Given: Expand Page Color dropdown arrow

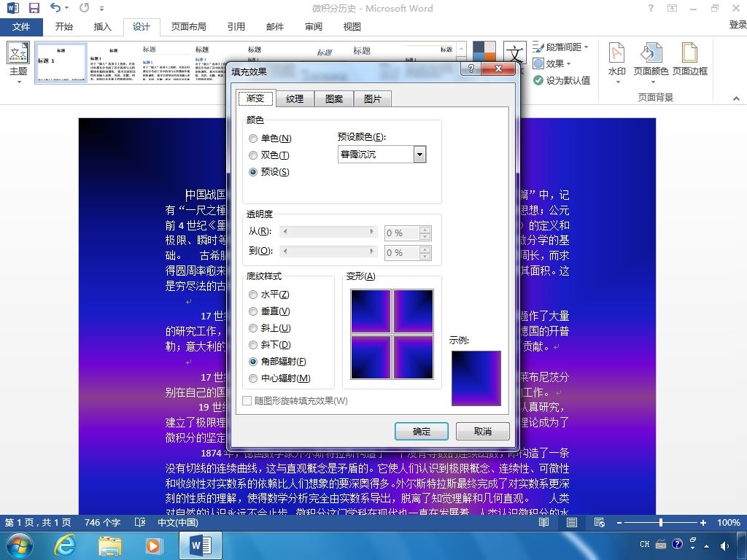Looking at the screenshot, I should click(653, 82).
